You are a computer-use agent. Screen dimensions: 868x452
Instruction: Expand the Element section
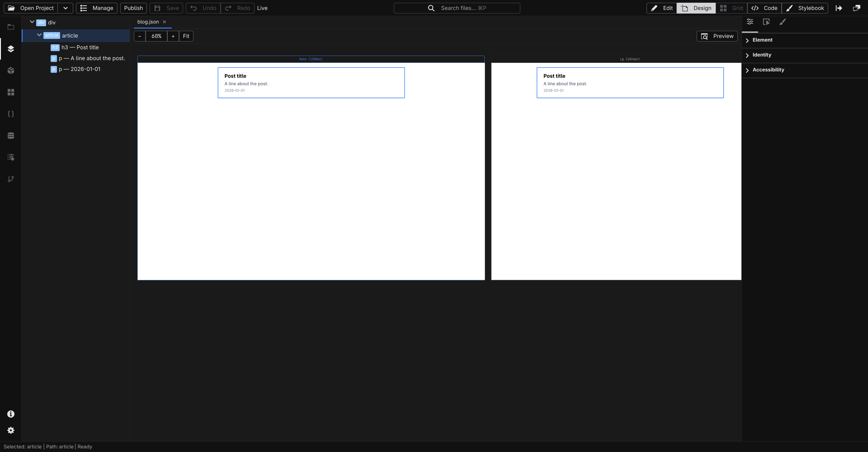[805, 40]
